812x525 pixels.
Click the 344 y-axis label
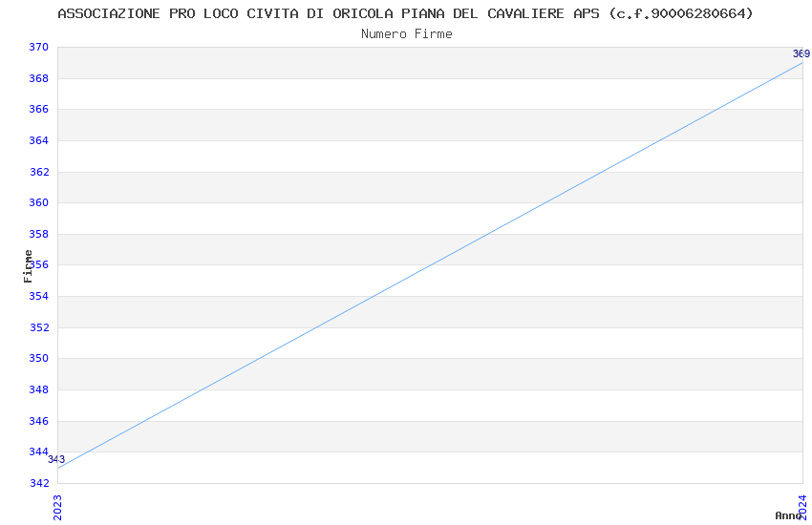tap(39, 452)
